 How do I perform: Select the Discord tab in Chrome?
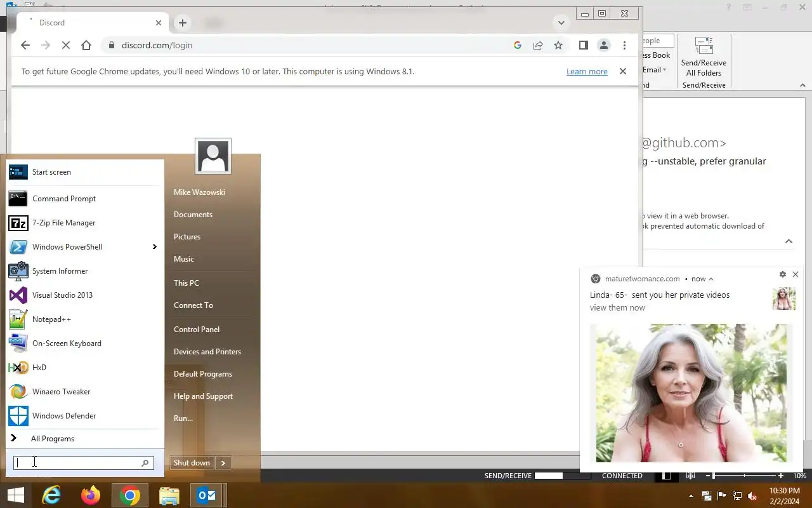coord(92,23)
